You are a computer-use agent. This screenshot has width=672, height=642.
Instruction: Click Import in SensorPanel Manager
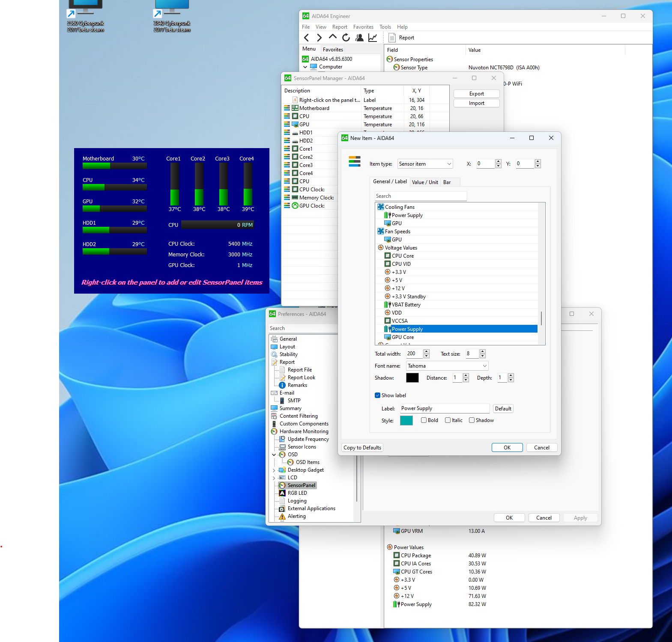[476, 103]
